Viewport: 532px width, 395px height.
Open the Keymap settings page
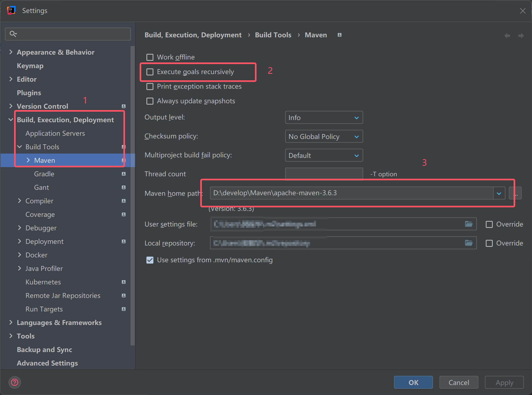click(30, 66)
